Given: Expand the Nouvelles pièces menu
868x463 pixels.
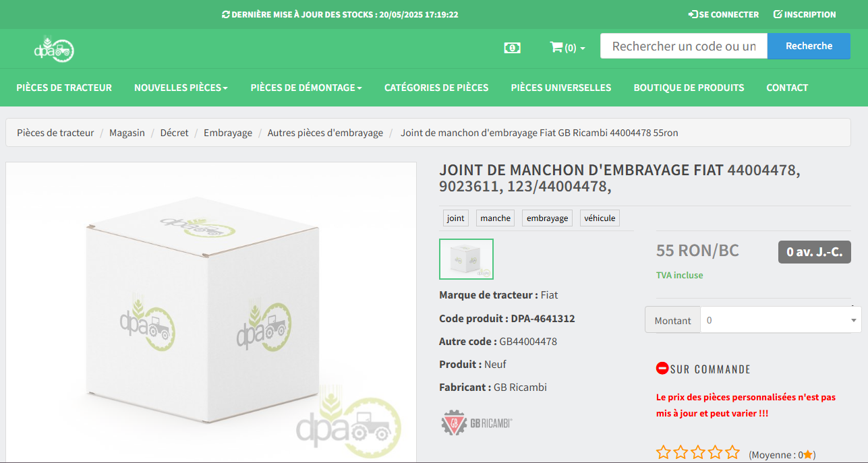Looking at the screenshot, I should pyautogui.click(x=181, y=88).
